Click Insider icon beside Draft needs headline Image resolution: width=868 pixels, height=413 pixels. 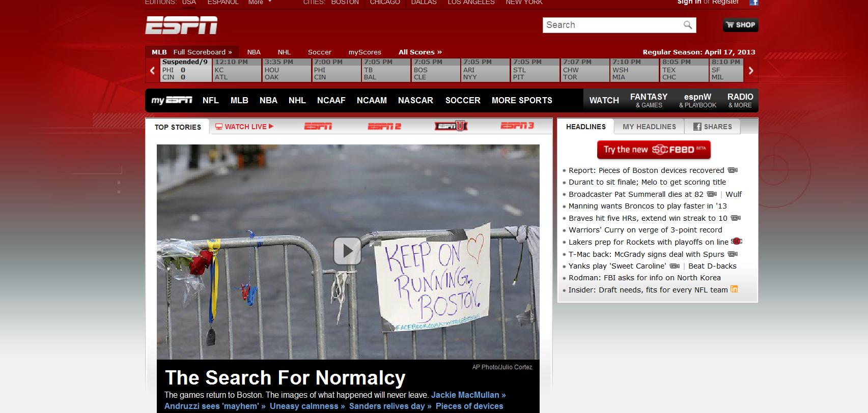point(734,289)
